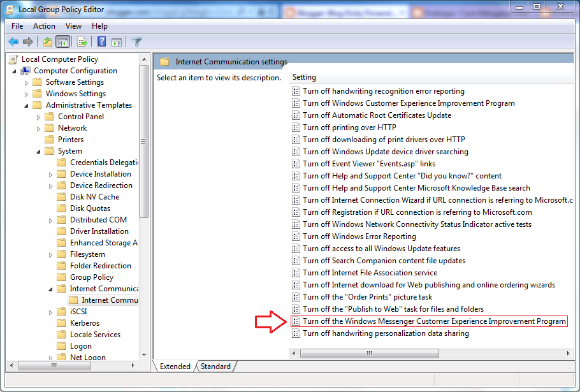
Task: Open the Action menu
Action: (44, 26)
